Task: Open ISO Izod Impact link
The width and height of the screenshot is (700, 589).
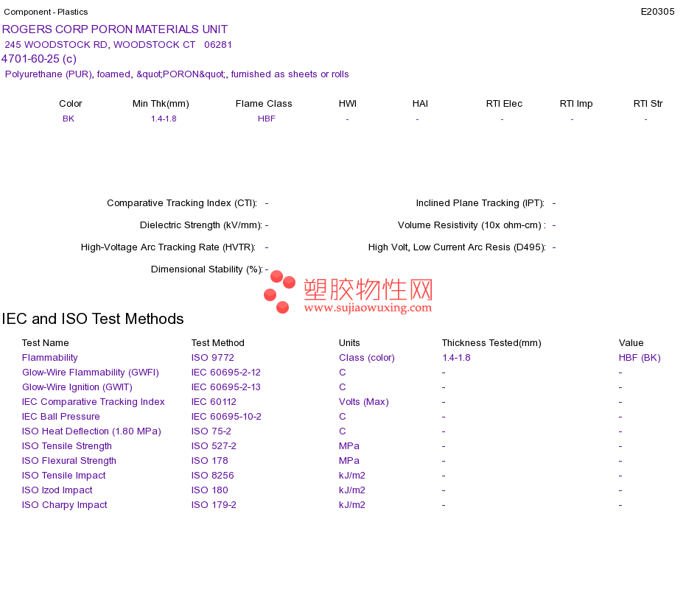Action: [57, 490]
